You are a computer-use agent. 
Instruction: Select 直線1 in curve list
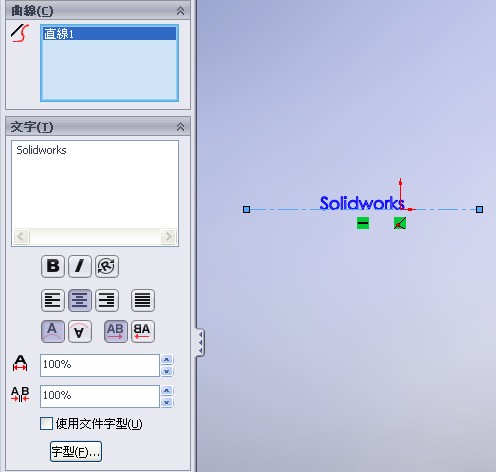pos(109,34)
